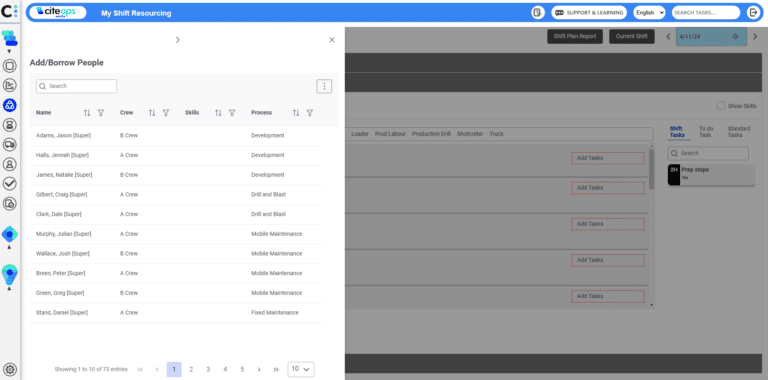The image size is (768, 380).
Task: Open the three-dot options menu in Add/Borrow People
Action: [x=324, y=86]
